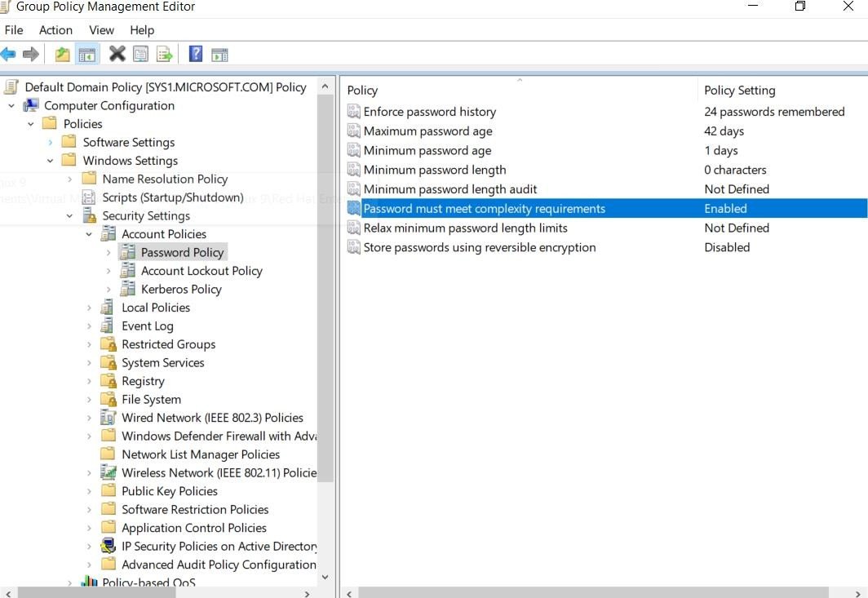This screenshot has width=868, height=598.
Task: Collapse the Windows Settings node
Action: point(51,161)
